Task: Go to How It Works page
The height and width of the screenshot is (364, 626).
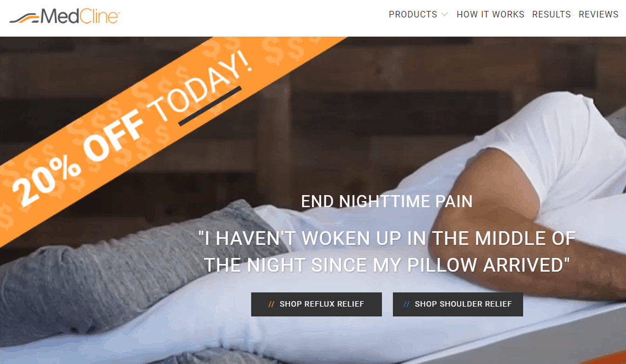Action: (490, 14)
